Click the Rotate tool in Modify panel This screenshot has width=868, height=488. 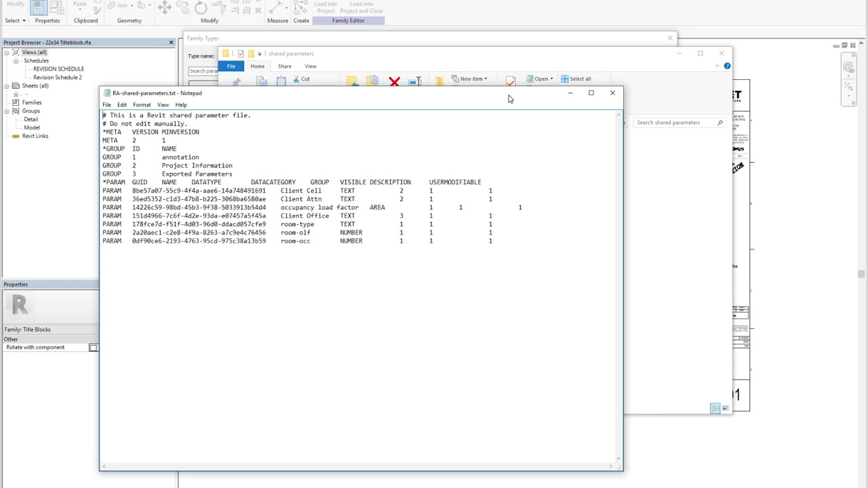pyautogui.click(x=201, y=7)
